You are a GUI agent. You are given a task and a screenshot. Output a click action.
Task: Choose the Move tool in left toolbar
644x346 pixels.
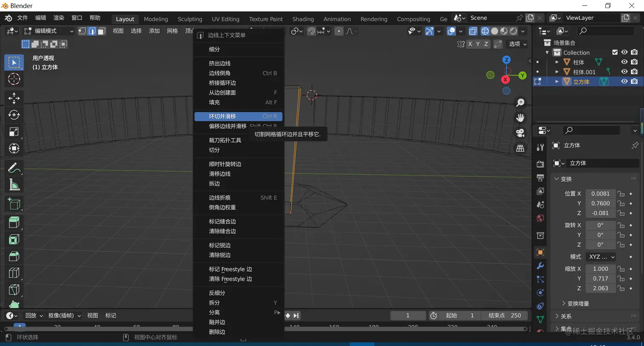click(14, 98)
